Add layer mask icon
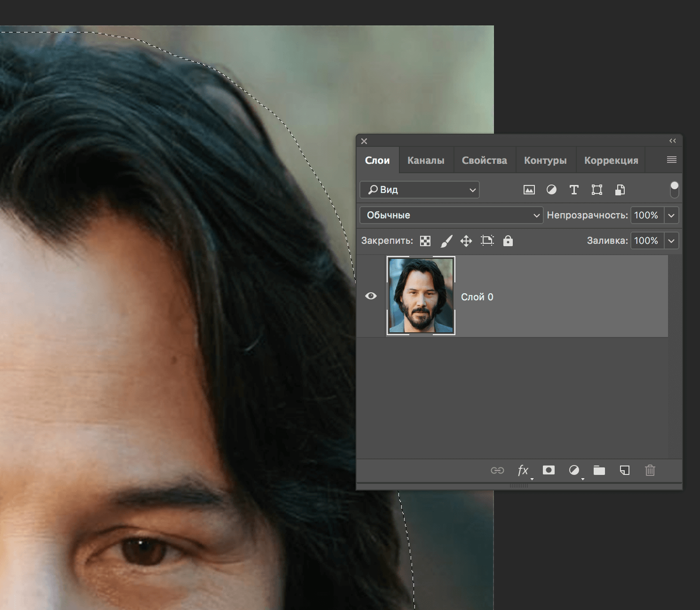The height and width of the screenshot is (610, 700). 549,470
